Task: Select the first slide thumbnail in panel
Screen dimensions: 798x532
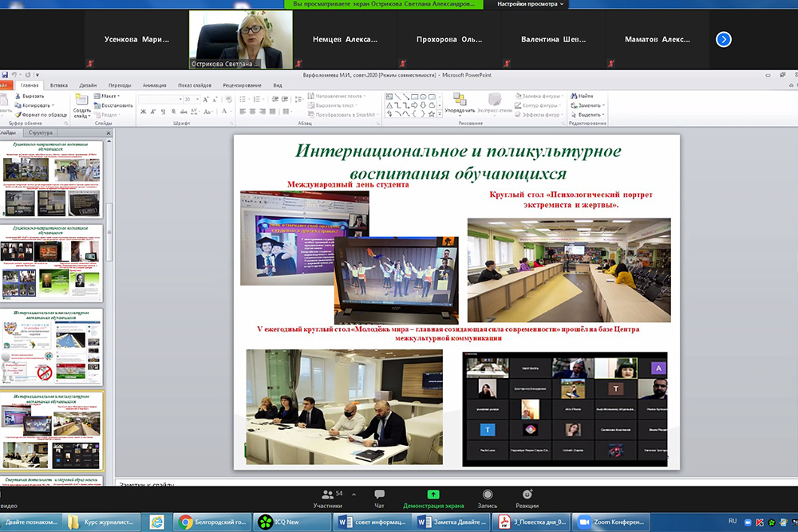Action: [x=53, y=180]
